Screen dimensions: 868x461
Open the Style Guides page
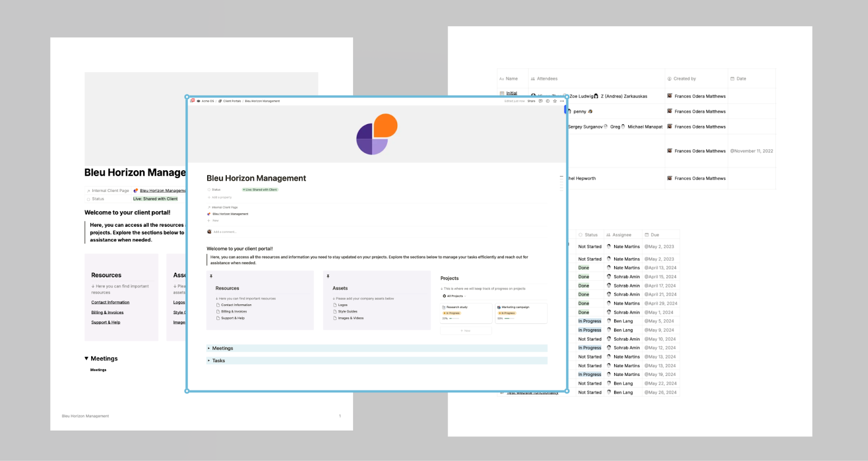(x=348, y=311)
